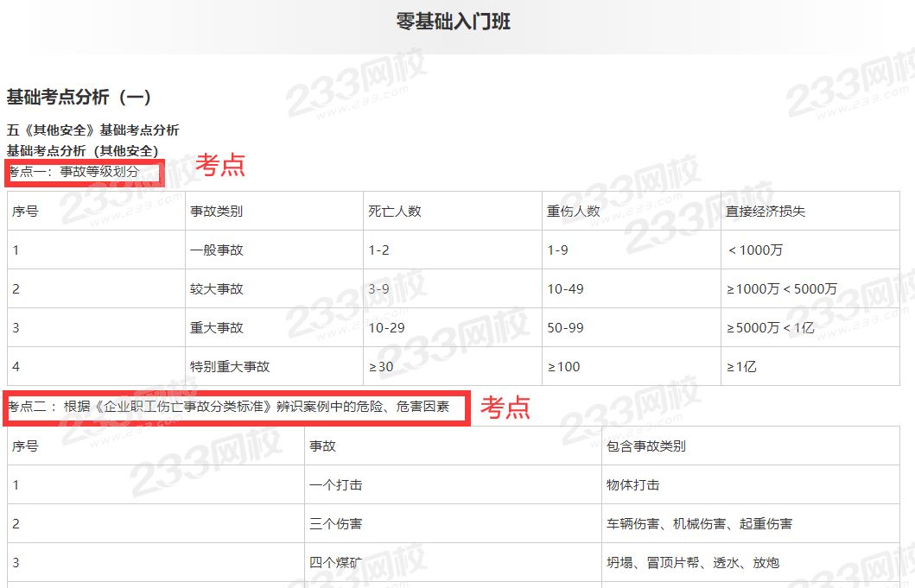This screenshot has width=915, height=588.
Task: Click the 重伤人数 column header
Action: point(573,211)
